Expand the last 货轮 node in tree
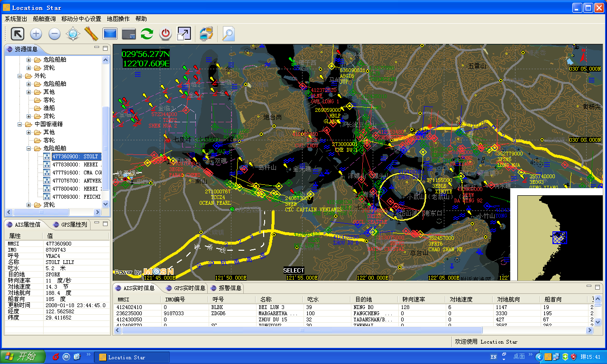 tap(28, 205)
